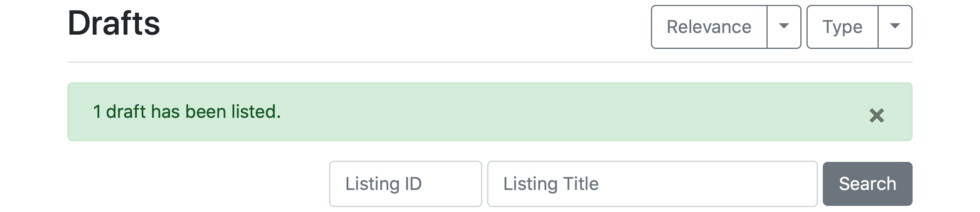Place cursor in Listing ID search box
980x212 pixels.
pyautogui.click(x=405, y=184)
